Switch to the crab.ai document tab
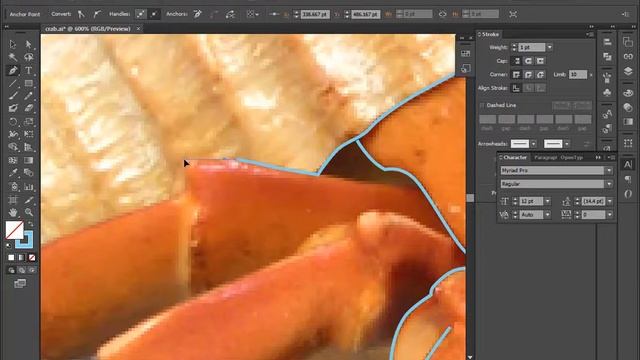Image resolution: width=640 pixels, height=360 pixels. (88, 29)
